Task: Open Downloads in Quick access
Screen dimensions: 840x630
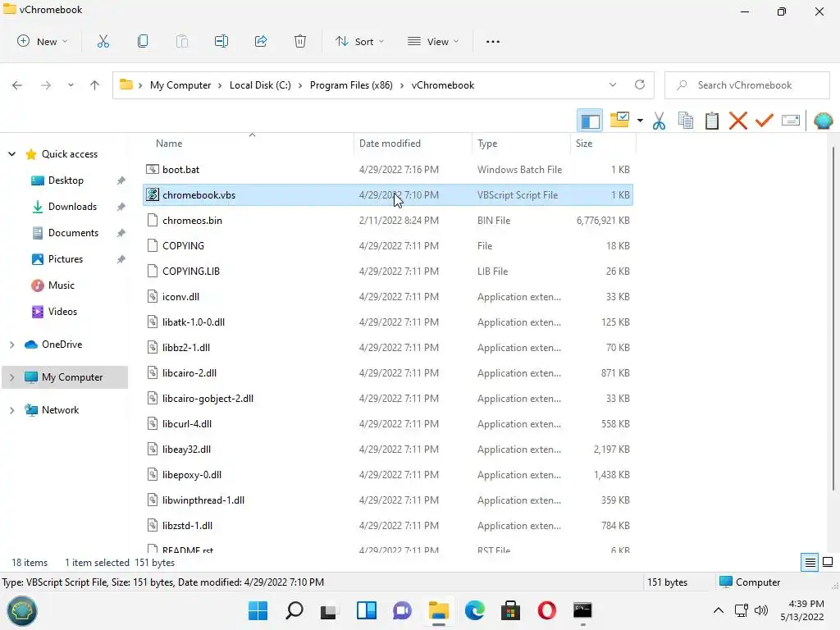Action: click(72, 207)
